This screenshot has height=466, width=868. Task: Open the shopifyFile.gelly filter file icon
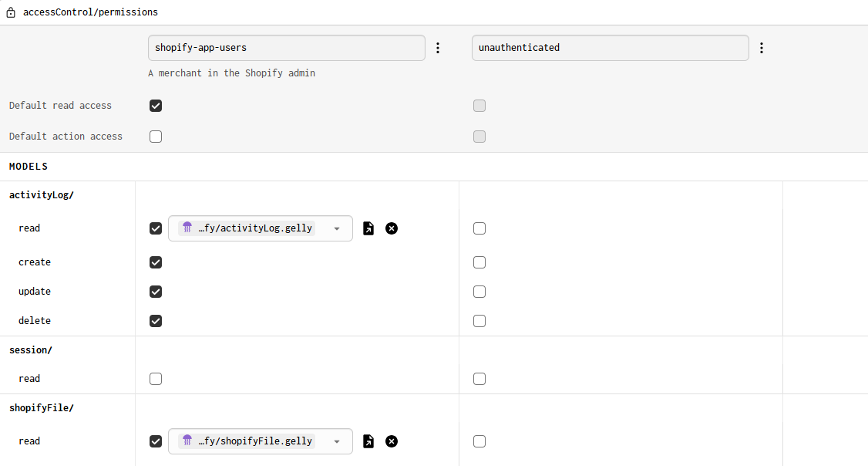pyautogui.click(x=368, y=441)
